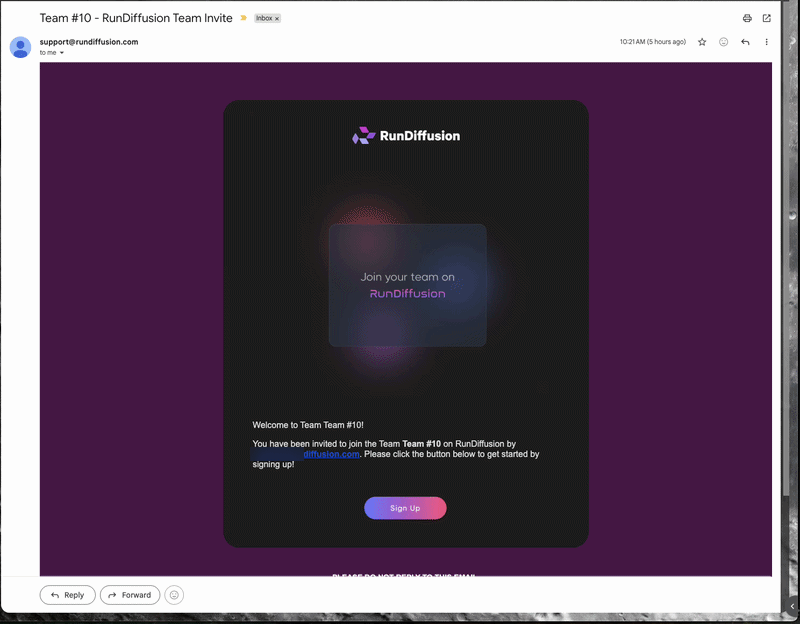800x624 pixels.
Task: Click the Reply button at bottom
Action: pyautogui.click(x=67, y=595)
